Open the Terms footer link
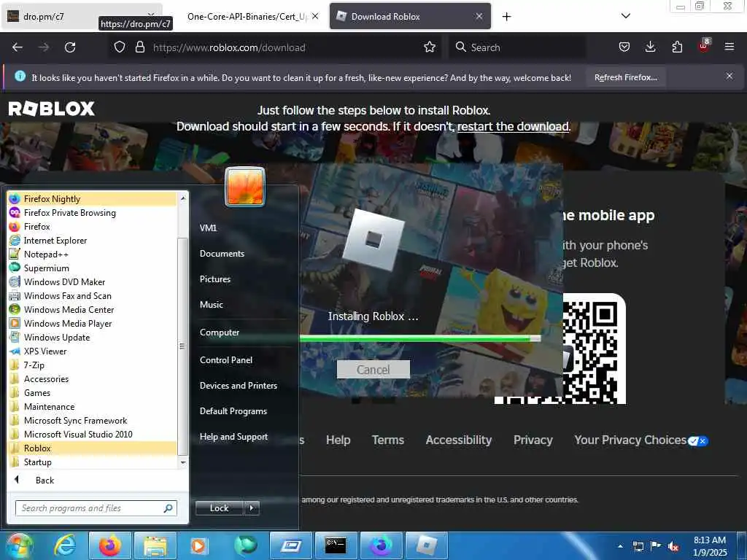This screenshot has width=747, height=560. point(388,440)
